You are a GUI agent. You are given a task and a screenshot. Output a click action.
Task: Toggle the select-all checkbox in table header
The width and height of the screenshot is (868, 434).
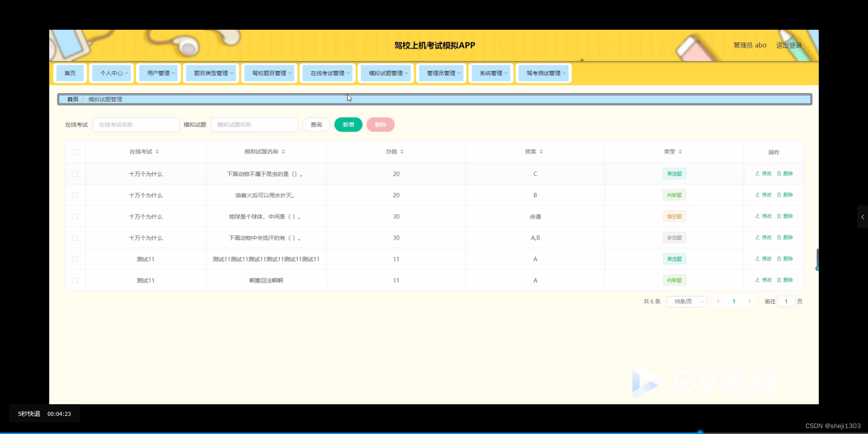click(x=75, y=152)
